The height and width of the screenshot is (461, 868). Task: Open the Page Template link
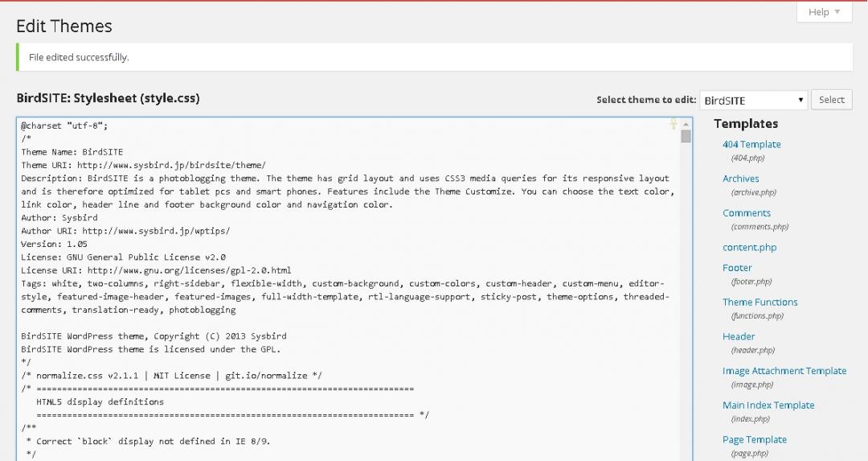pos(755,439)
